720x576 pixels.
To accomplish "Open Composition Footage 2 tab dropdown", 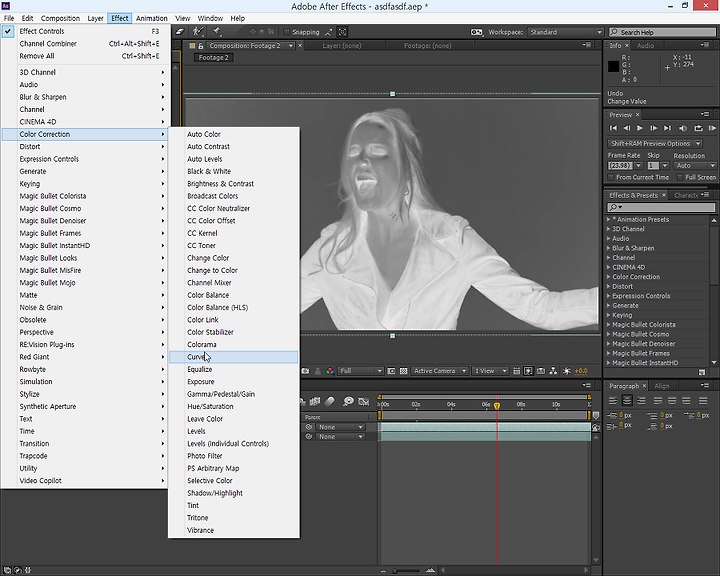I will pyautogui.click(x=291, y=46).
